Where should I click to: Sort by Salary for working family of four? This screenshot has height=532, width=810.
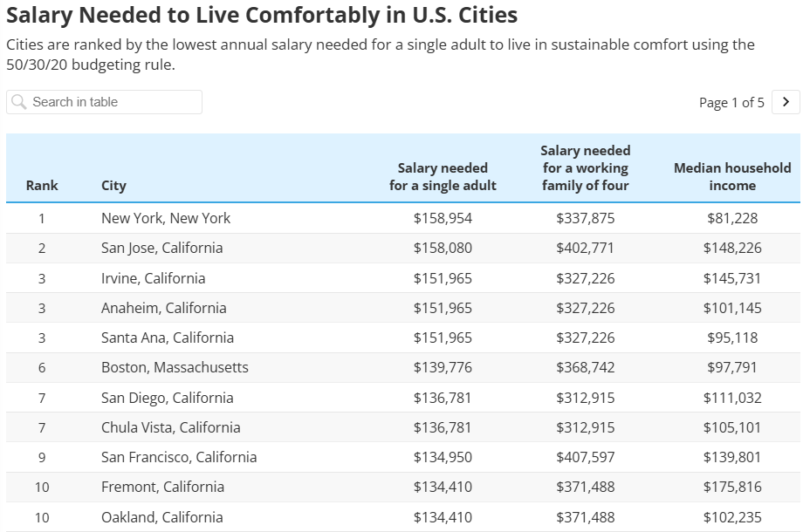pos(585,167)
